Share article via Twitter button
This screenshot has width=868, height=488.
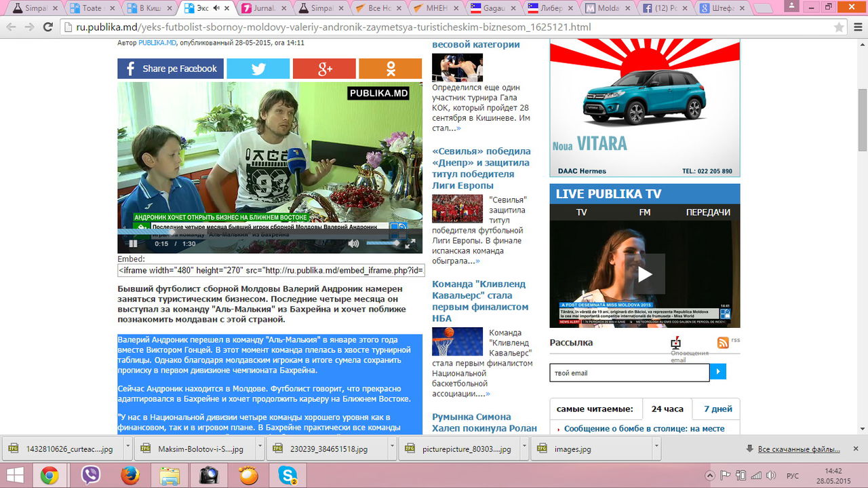click(x=258, y=69)
